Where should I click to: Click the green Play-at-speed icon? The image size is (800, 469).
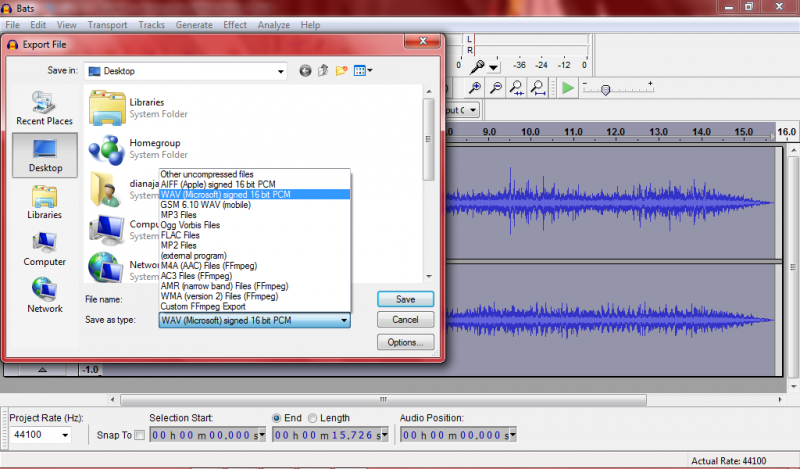click(x=568, y=88)
